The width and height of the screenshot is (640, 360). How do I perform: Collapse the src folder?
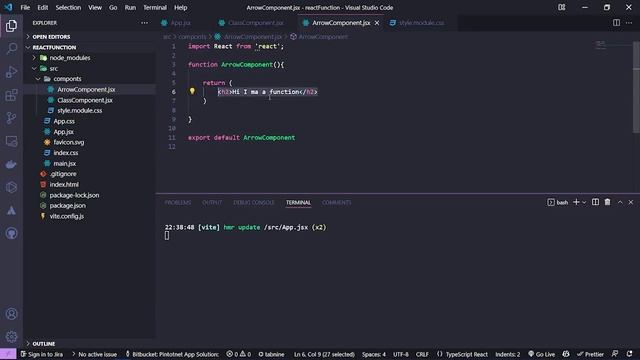(53, 69)
